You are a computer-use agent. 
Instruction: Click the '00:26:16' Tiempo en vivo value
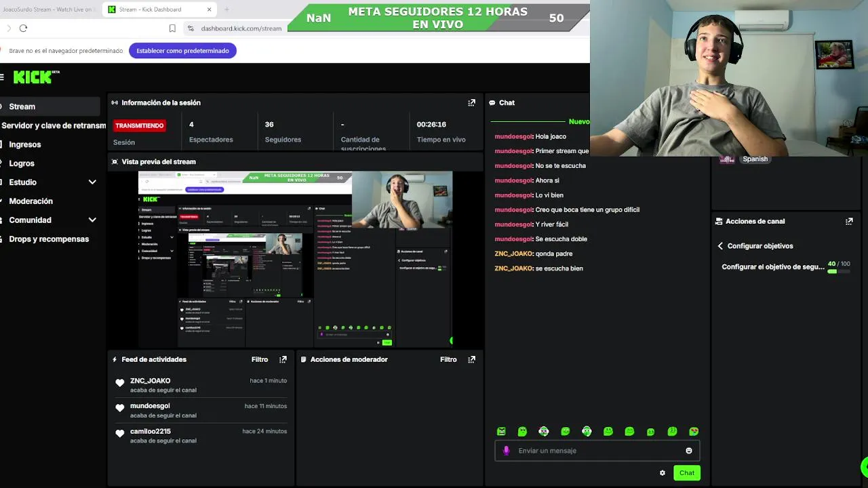click(431, 125)
